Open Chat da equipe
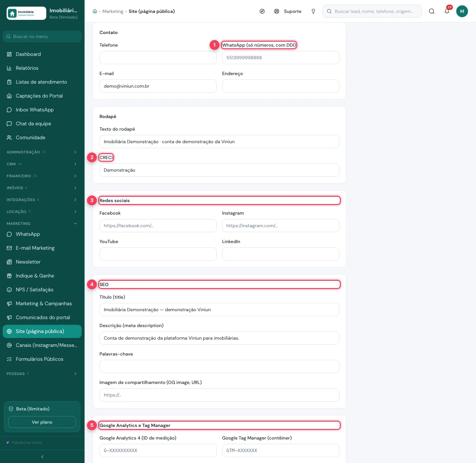The height and width of the screenshot is (463, 476). tap(42, 124)
